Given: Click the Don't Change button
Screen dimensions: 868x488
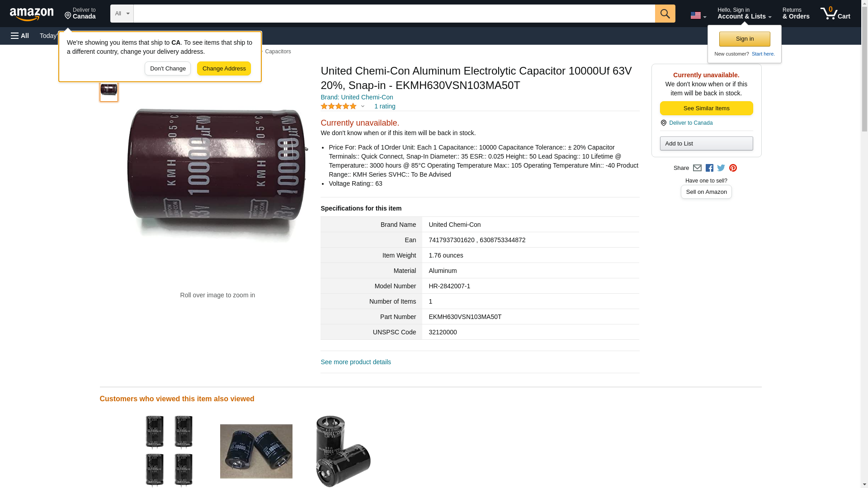Looking at the screenshot, I should point(168,69).
